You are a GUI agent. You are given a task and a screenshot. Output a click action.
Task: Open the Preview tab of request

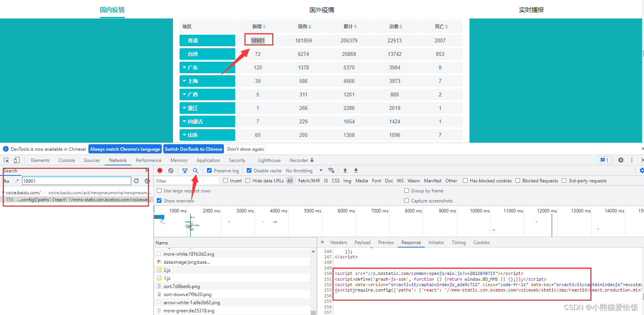tap(386, 243)
